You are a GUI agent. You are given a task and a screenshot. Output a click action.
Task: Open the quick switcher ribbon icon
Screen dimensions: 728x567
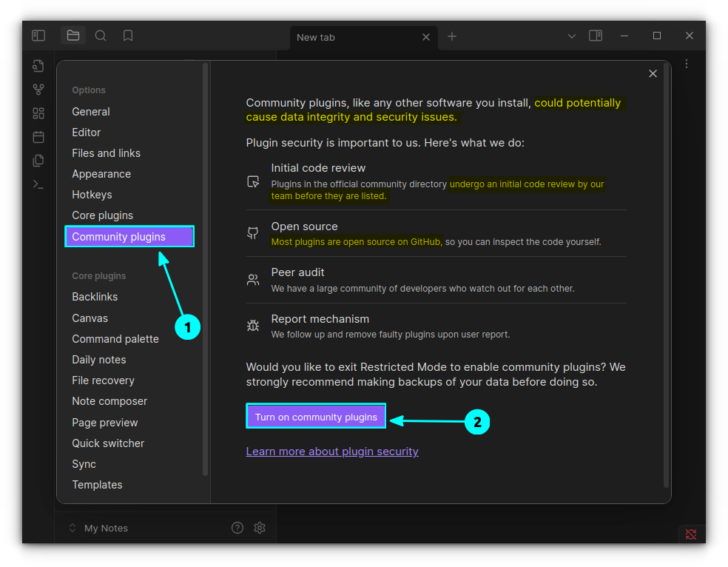coord(38,66)
